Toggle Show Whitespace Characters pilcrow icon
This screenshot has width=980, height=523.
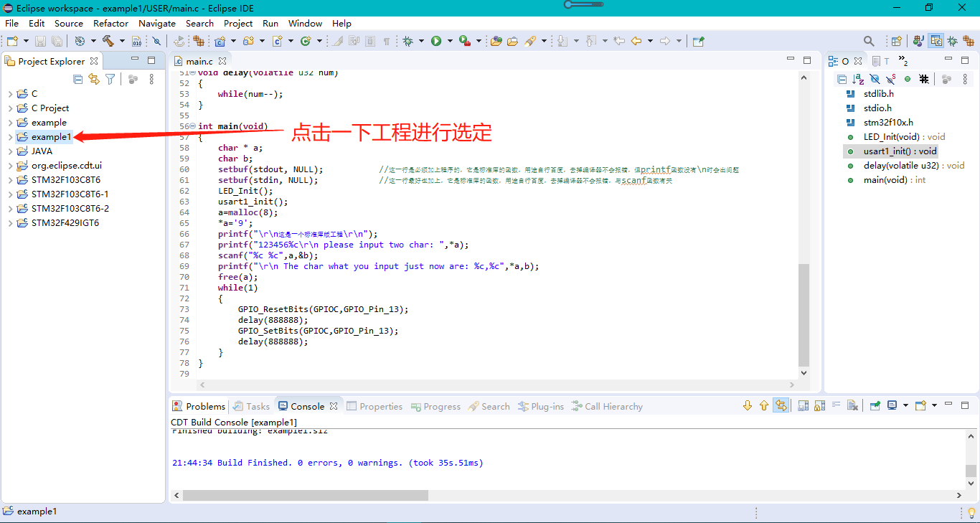(x=387, y=42)
